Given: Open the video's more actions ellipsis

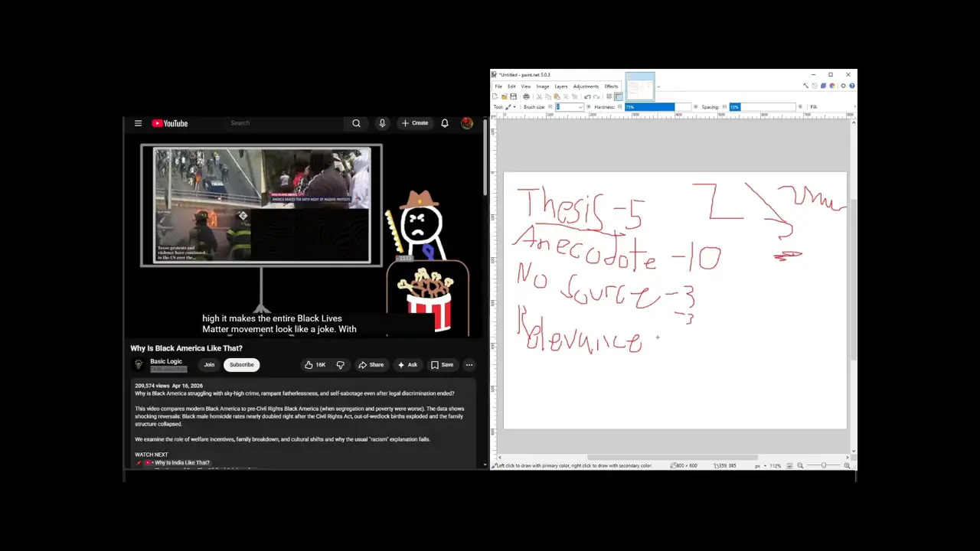Looking at the screenshot, I should tap(469, 365).
